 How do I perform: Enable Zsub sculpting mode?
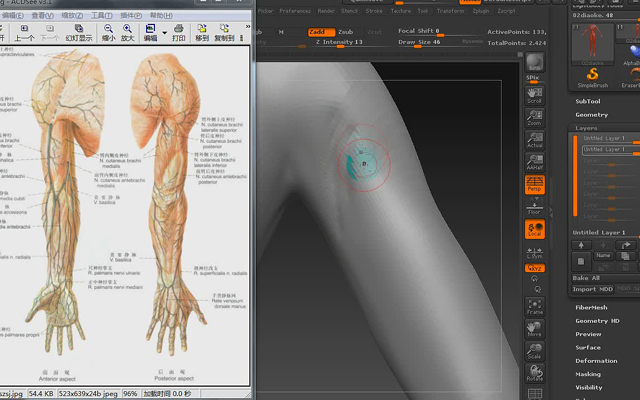(x=346, y=32)
